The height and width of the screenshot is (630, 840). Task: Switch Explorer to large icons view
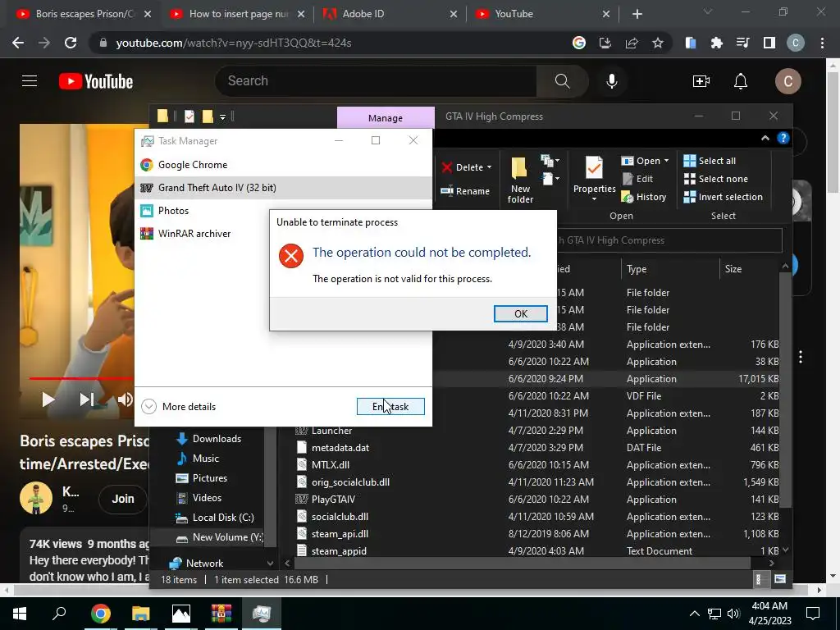(780, 579)
